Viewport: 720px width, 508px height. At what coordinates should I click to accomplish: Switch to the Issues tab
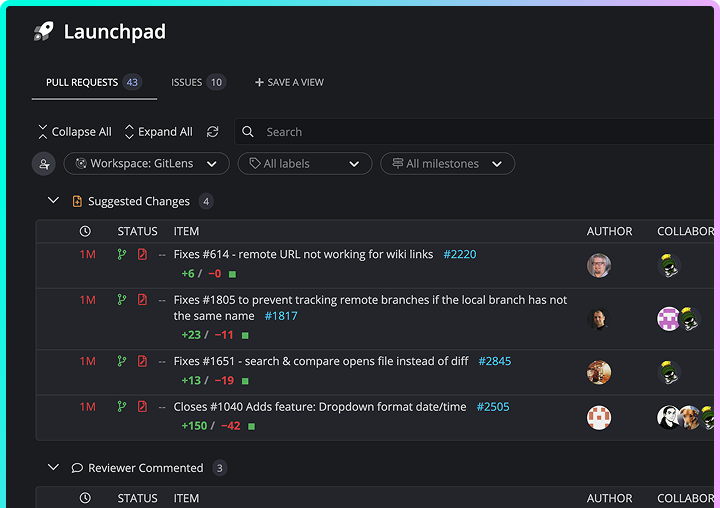pos(198,82)
